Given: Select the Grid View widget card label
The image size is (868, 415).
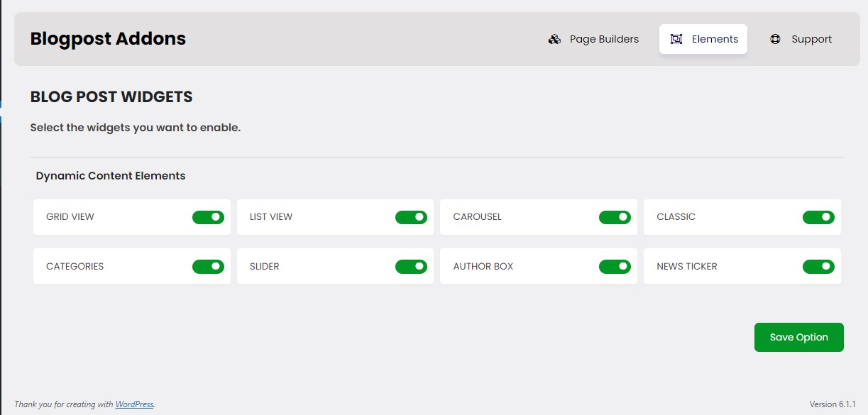Looking at the screenshot, I should point(70,217).
